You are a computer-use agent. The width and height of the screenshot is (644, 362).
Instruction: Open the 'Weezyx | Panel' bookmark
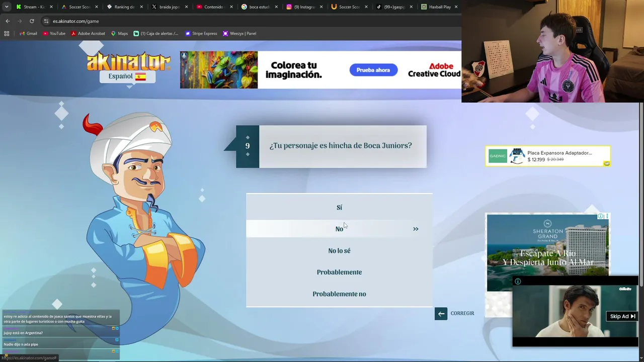[239, 34]
